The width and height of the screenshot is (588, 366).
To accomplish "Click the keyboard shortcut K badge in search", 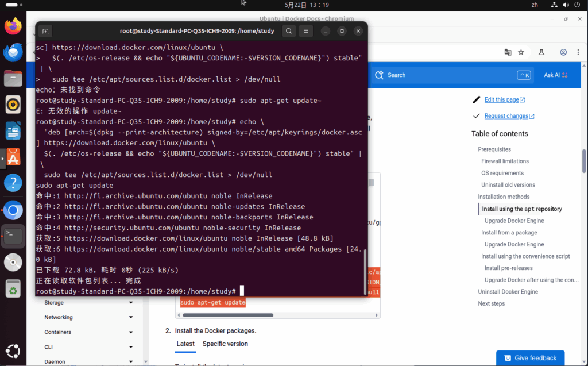I will click(524, 75).
